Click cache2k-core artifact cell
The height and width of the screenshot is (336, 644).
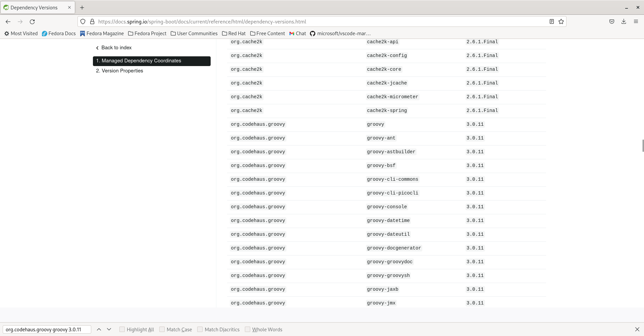pos(384,69)
